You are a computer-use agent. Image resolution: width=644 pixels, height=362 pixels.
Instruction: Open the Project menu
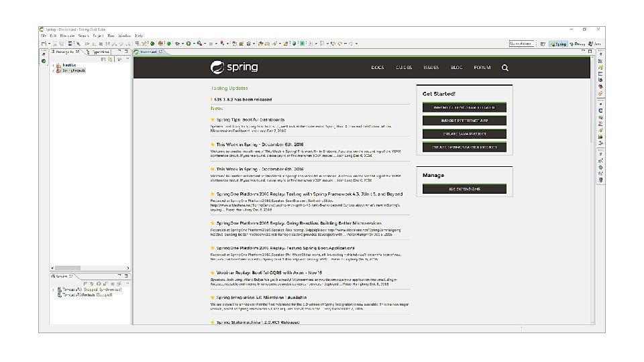click(x=98, y=36)
